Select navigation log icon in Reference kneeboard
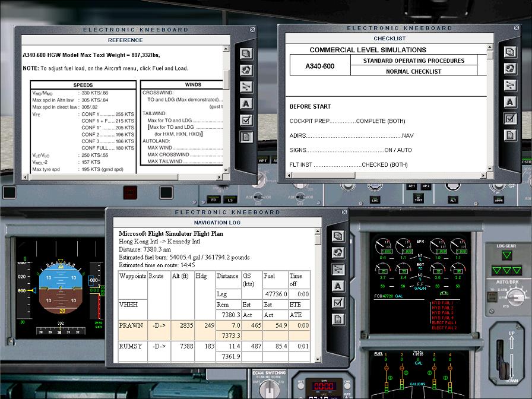The image size is (532, 399). (246, 87)
